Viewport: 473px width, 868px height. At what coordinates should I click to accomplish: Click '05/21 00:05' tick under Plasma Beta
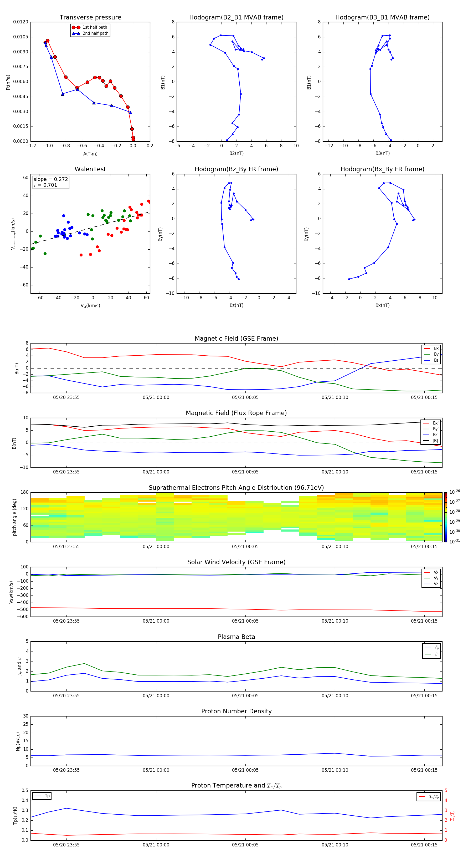[245, 696]
